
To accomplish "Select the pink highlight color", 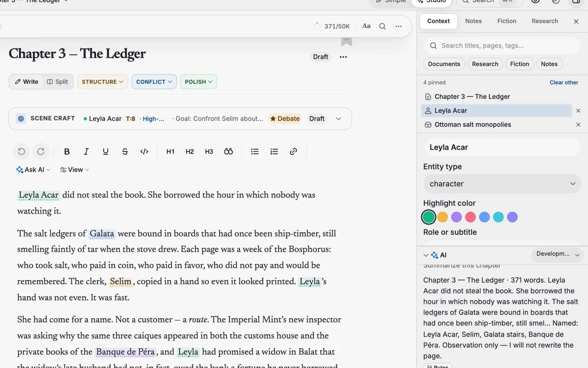I will tap(470, 217).
